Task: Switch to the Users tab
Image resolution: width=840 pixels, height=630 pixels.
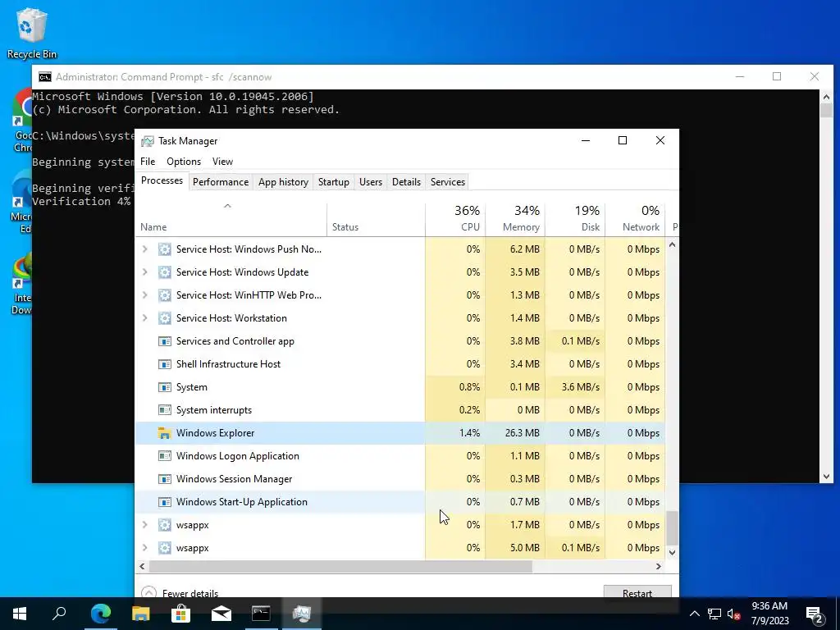Action: (x=371, y=182)
